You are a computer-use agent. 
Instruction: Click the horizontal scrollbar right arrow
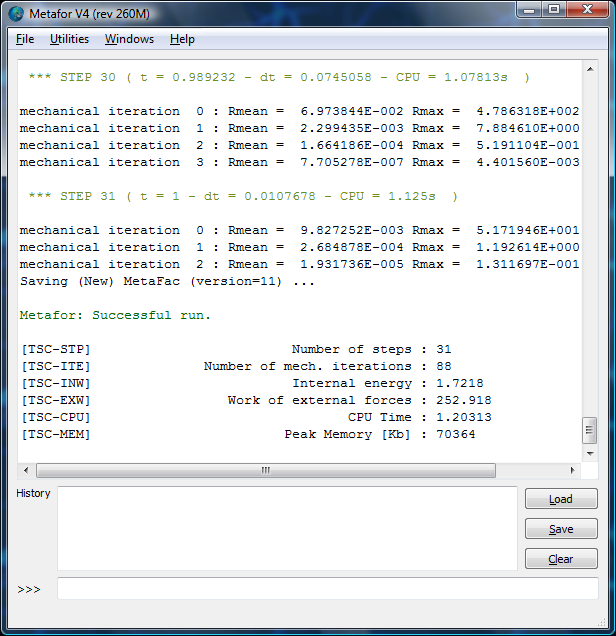(x=572, y=471)
